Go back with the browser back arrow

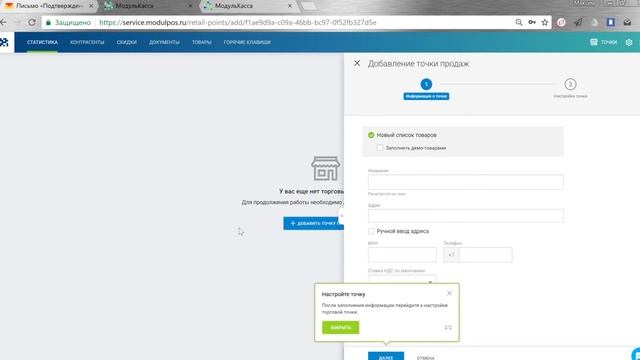coord(3,22)
